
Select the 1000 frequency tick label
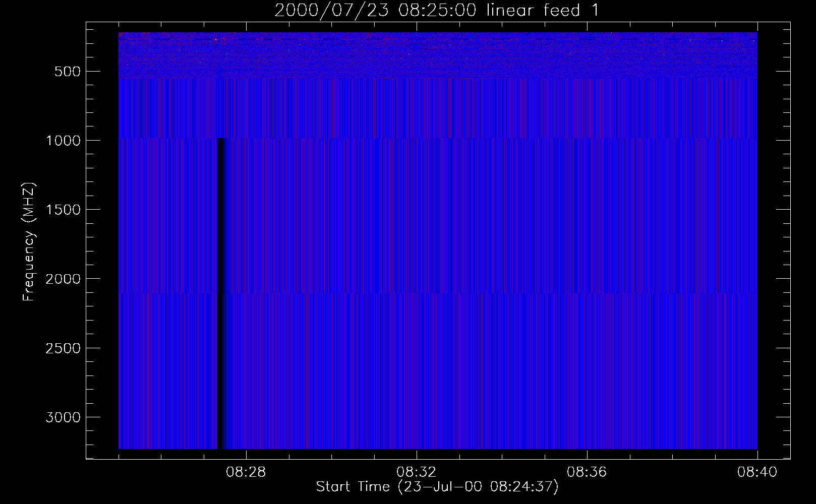(63, 141)
